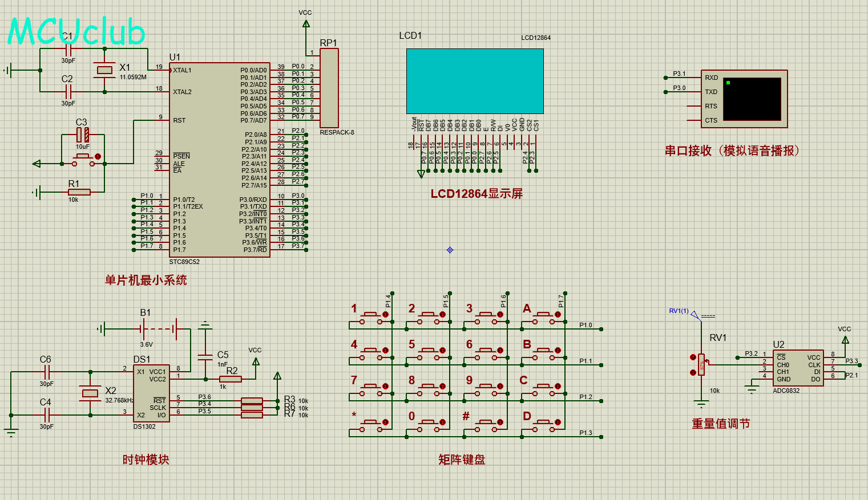Click the serial virtual terminal screen
This screenshot has width=868, height=500.
click(752, 99)
